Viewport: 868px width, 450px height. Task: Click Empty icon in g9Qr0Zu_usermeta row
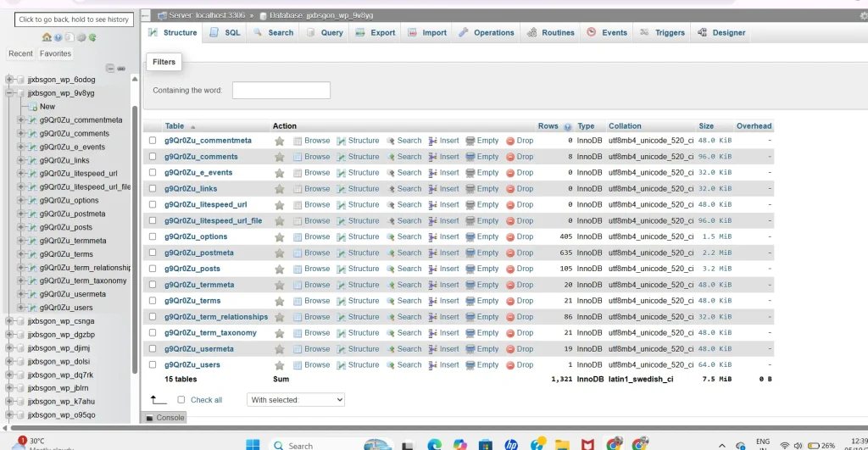coord(470,349)
